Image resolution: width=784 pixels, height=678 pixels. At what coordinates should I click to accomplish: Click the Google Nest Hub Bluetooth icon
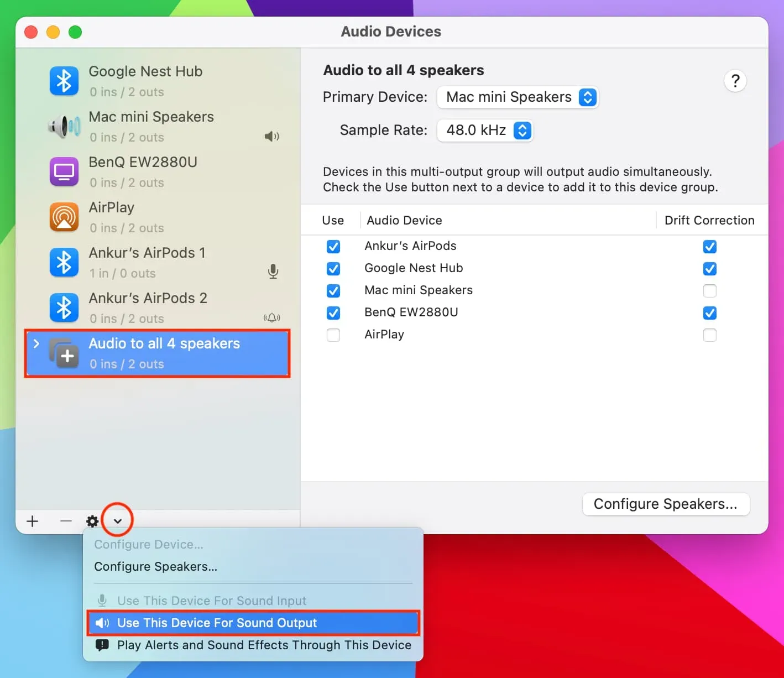click(x=64, y=81)
